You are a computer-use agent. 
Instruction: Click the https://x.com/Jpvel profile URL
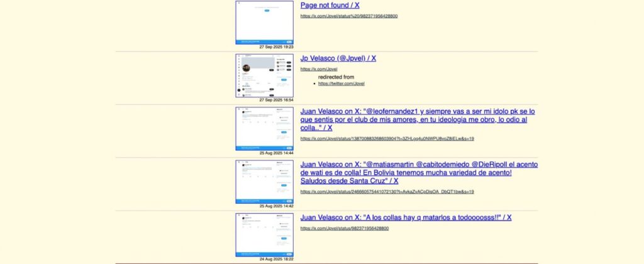(x=319, y=69)
